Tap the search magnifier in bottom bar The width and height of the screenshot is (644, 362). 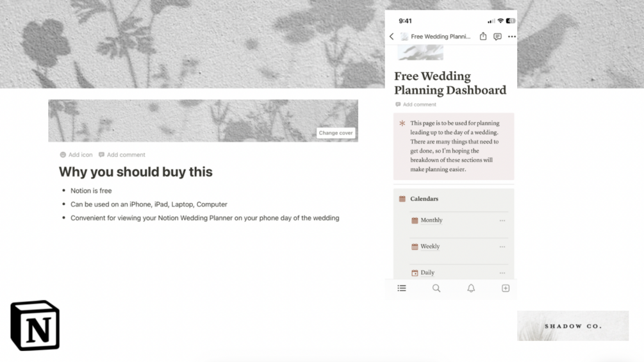436,288
